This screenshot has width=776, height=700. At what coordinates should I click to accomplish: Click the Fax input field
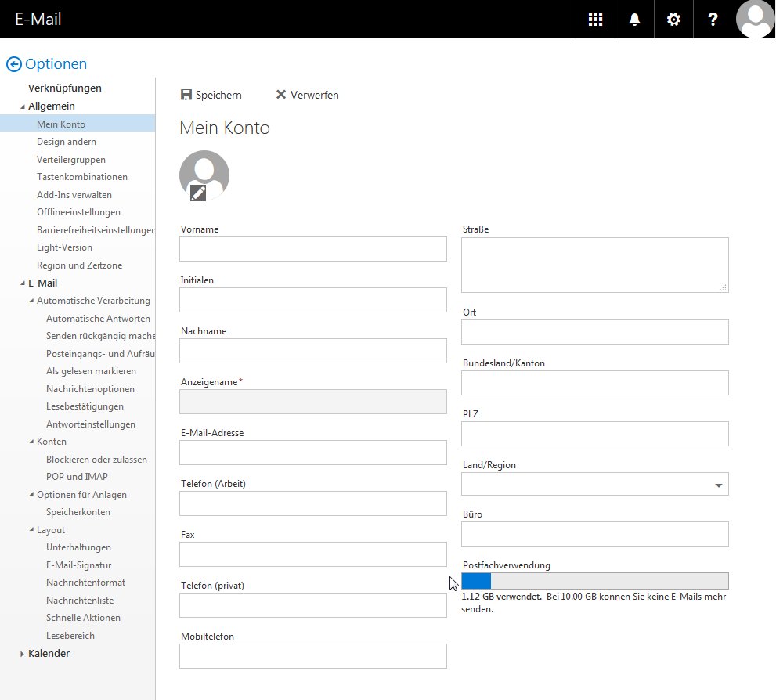[x=312, y=554]
